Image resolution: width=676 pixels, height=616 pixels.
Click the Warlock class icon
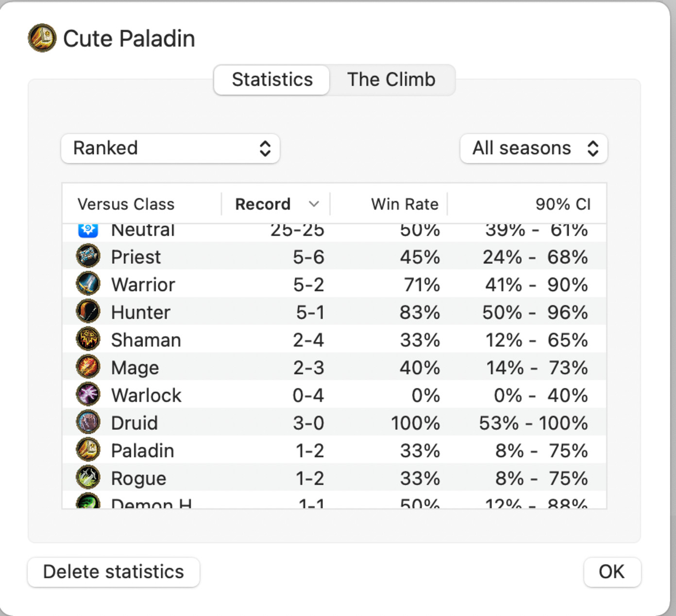tap(88, 394)
